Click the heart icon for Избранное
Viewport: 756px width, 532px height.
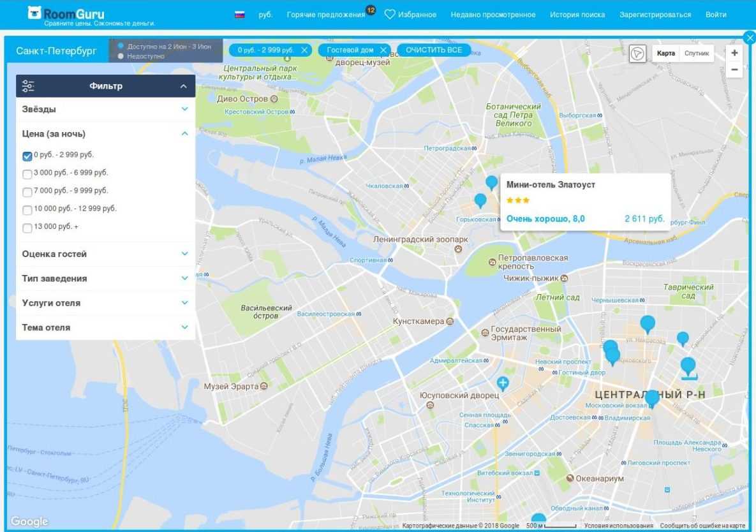pos(390,15)
